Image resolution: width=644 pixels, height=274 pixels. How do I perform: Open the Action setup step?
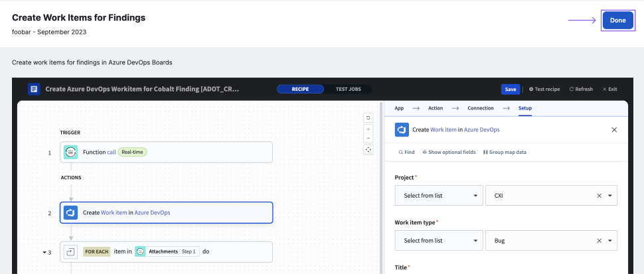[x=436, y=108]
